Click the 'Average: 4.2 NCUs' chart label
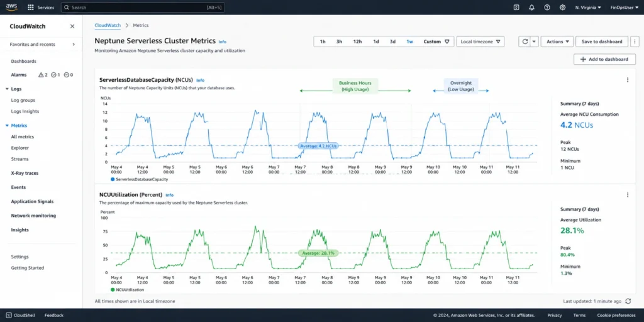 point(318,146)
